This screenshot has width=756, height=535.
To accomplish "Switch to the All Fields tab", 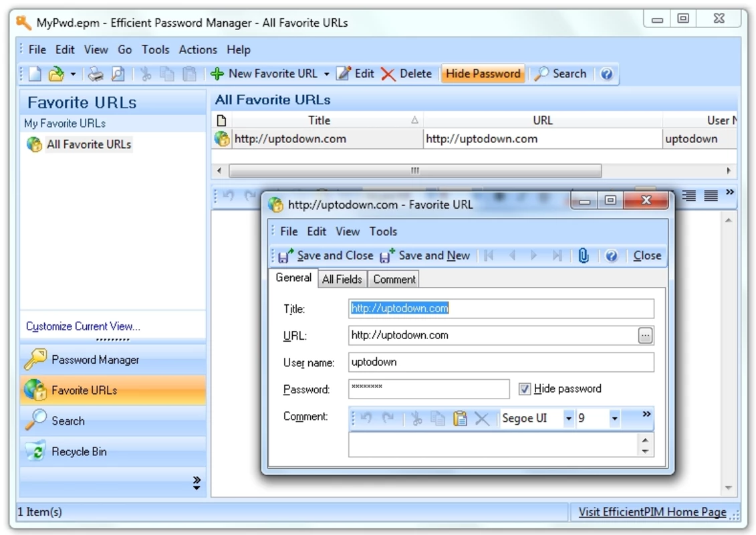I will (342, 280).
